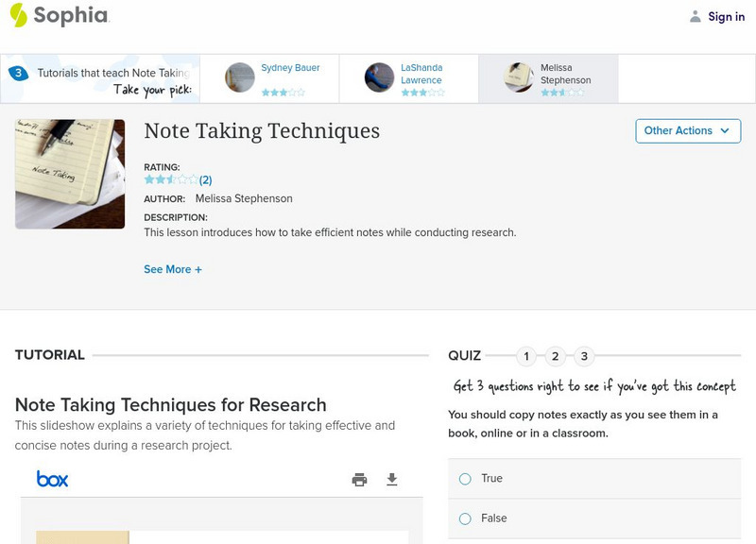This screenshot has width=756, height=544.
Task: Click the tutorials count speech bubble icon
Action: tap(18, 73)
